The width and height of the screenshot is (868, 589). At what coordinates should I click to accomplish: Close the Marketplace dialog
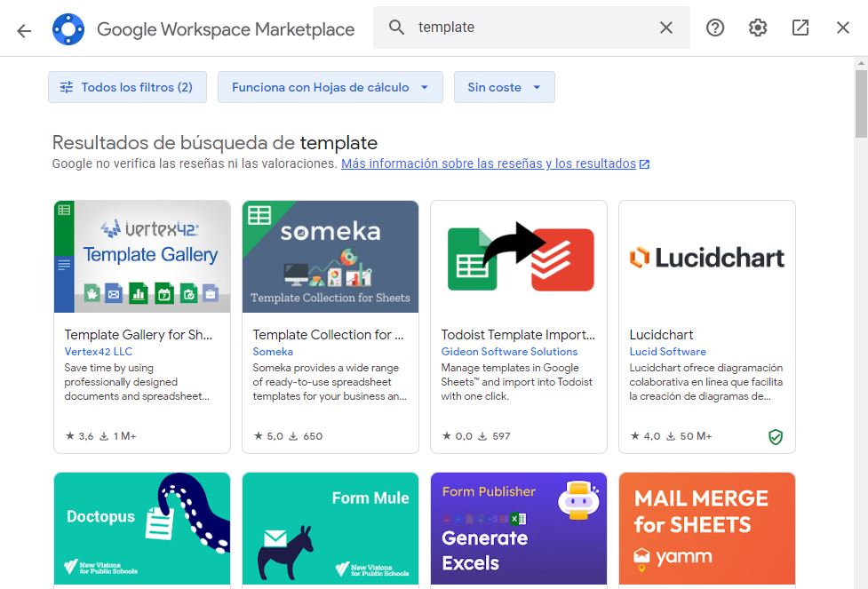pos(842,28)
